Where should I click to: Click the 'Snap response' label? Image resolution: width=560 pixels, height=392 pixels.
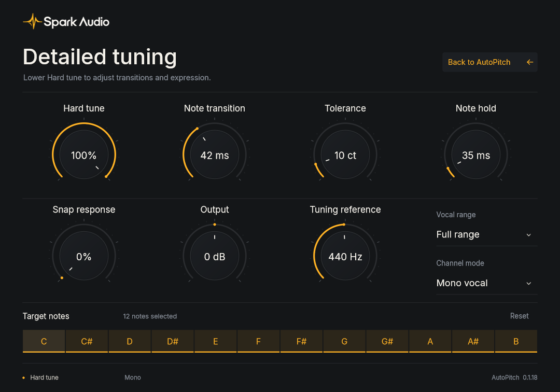(84, 209)
